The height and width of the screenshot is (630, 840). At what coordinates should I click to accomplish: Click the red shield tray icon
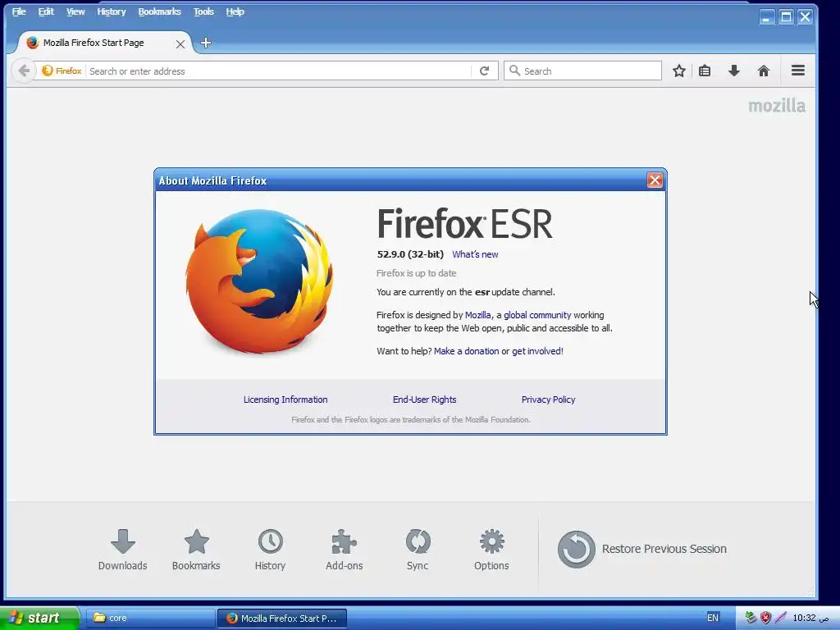[765, 618]
